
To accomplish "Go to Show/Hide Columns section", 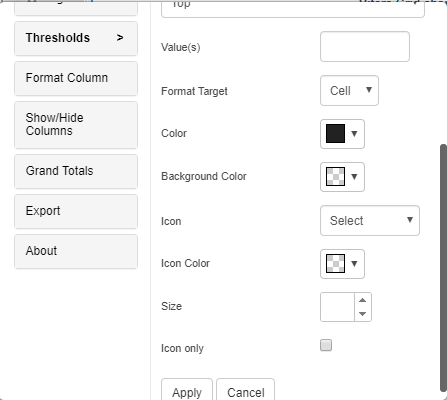I will point(76,125).
